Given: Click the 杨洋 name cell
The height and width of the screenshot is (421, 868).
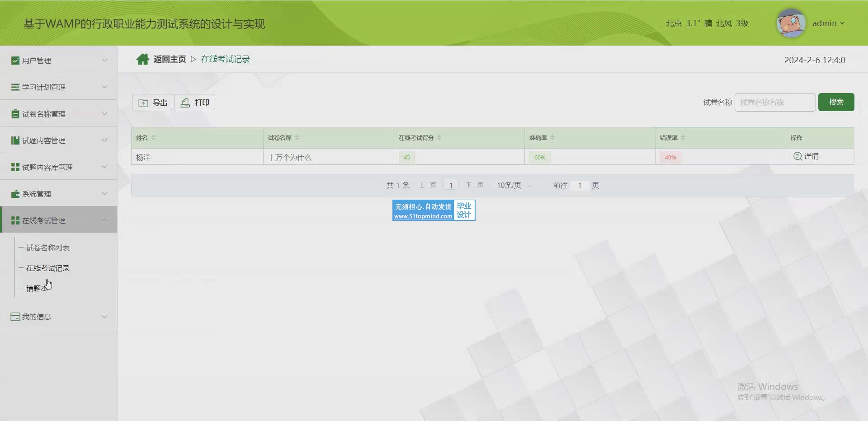Looking at the screenshot, I should [x=197, y=157].
